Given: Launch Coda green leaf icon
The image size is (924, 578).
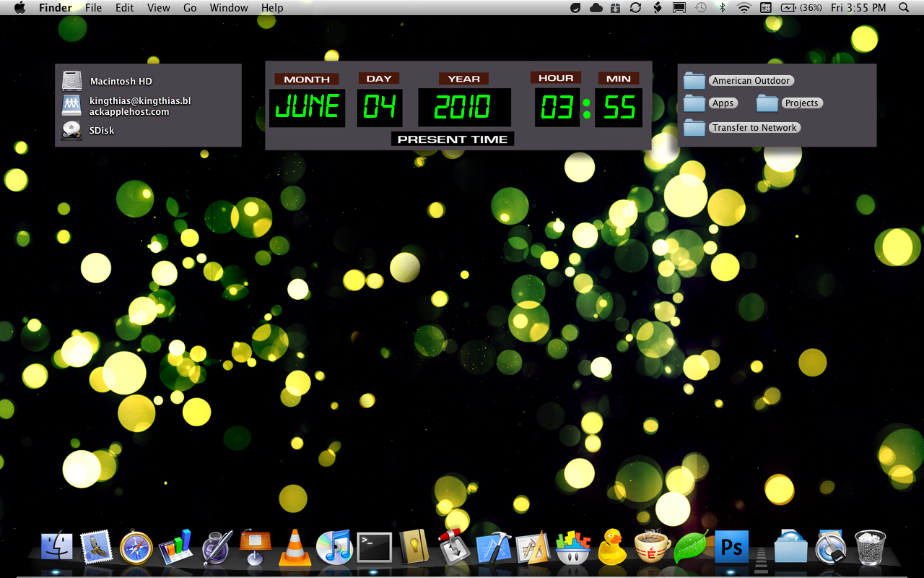Looking at the screenshot, I should point(692,547).
